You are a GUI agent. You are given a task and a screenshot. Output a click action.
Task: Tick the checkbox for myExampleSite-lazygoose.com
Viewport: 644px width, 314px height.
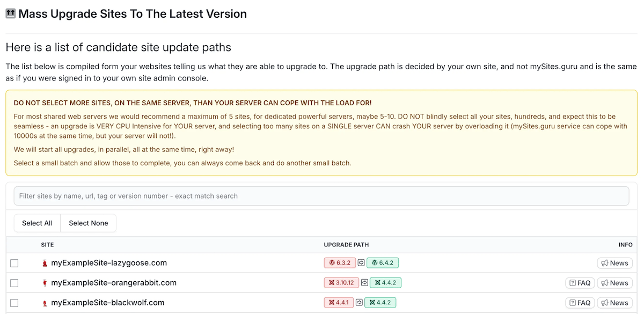(x=14, y=263)
